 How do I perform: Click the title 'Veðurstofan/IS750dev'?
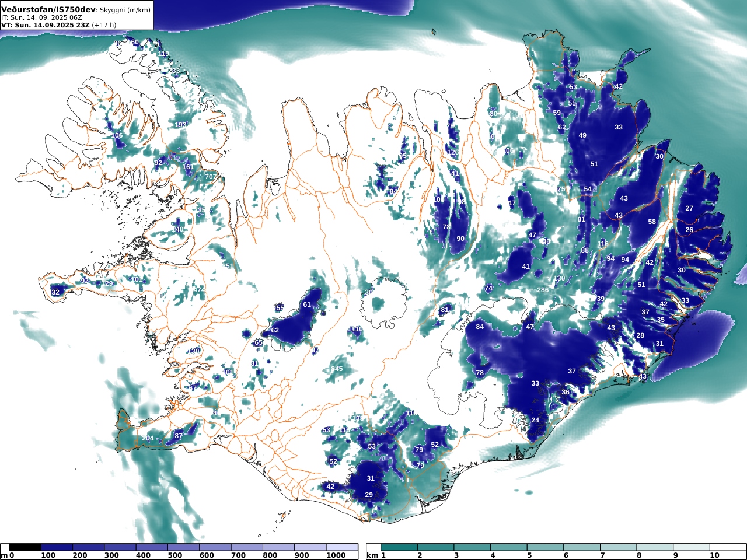tap(48, 10)
